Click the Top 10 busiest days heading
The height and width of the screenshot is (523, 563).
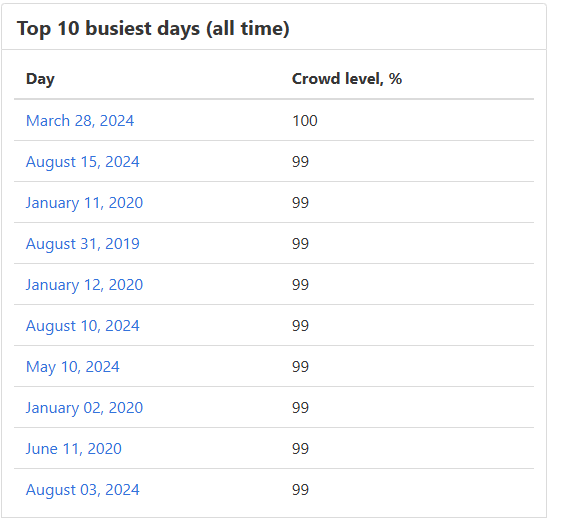tap(153, 28)
